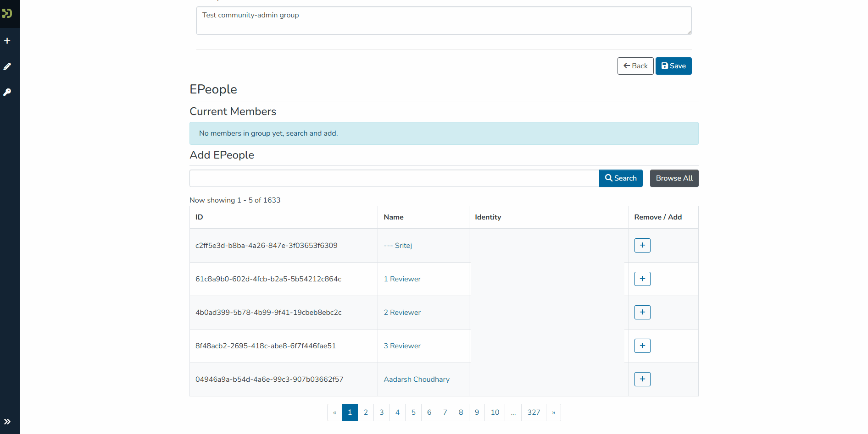Go Back to previous page
The width and height of the screenshot is (868, 434).
635,66
